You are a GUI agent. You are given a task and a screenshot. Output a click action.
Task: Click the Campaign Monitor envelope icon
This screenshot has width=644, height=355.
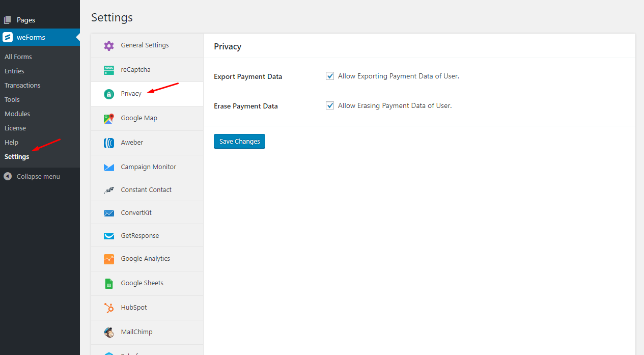pos(109,167)
